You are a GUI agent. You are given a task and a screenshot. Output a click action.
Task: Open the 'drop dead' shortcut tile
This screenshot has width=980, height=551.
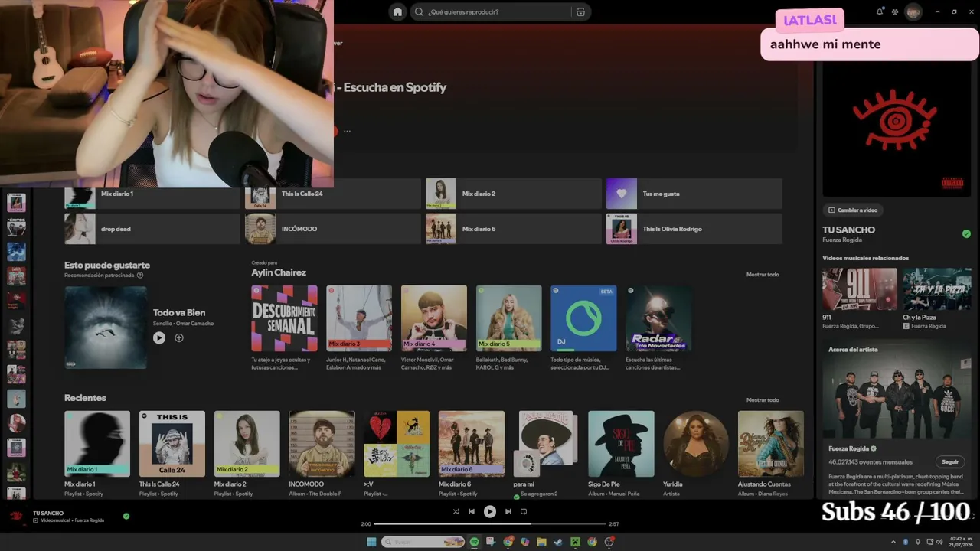tap(152, 229)
